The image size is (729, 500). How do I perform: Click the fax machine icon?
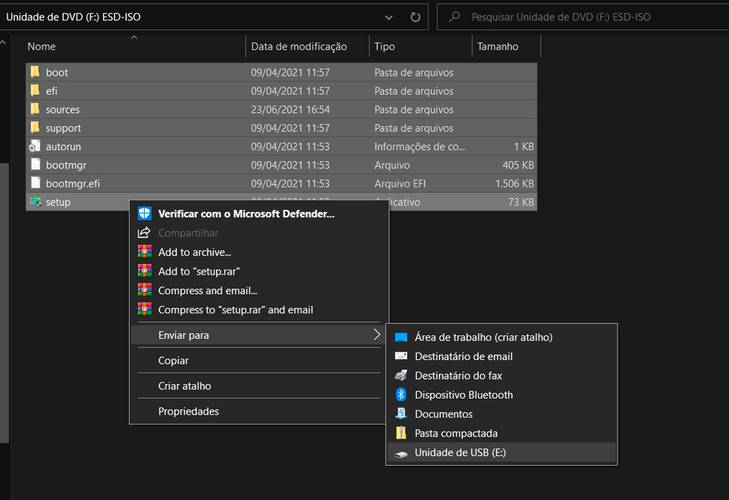(x=401, y=375)
